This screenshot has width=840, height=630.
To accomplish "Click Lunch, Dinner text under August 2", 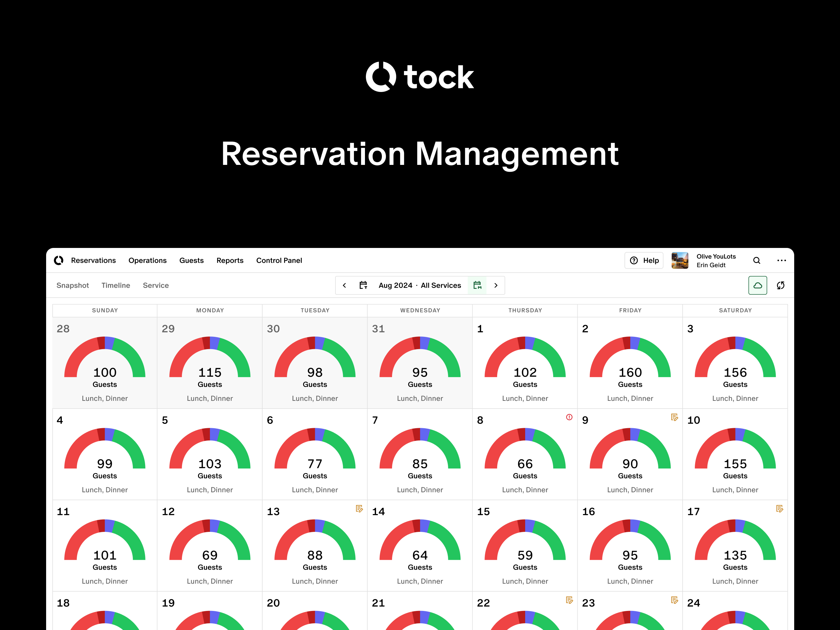I will (630, 398).
